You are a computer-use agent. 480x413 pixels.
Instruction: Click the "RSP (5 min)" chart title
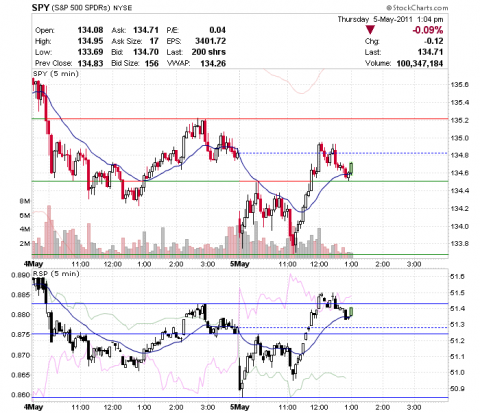[56, 274]
